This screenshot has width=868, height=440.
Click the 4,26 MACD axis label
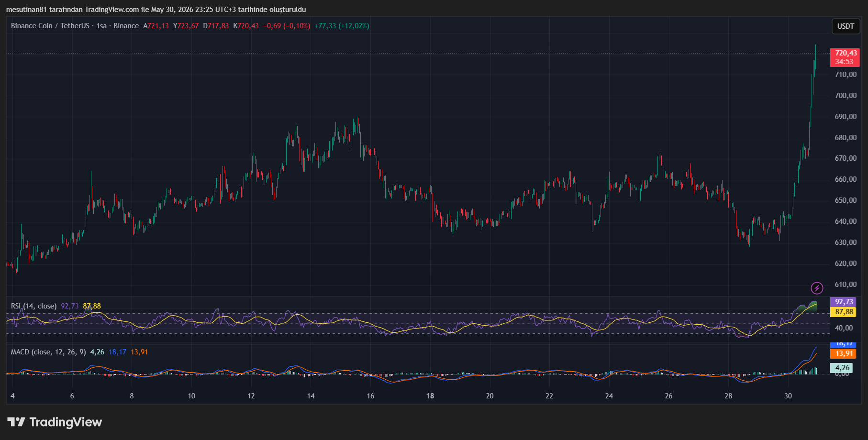coord(842,368)
